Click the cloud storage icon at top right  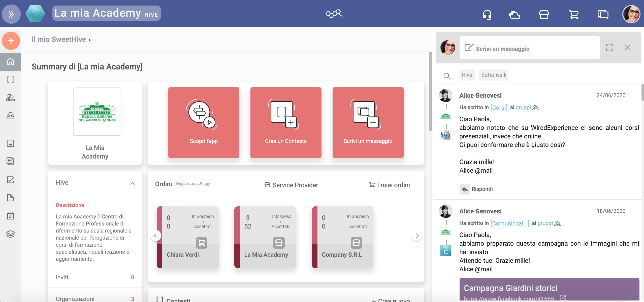[515, 14]
